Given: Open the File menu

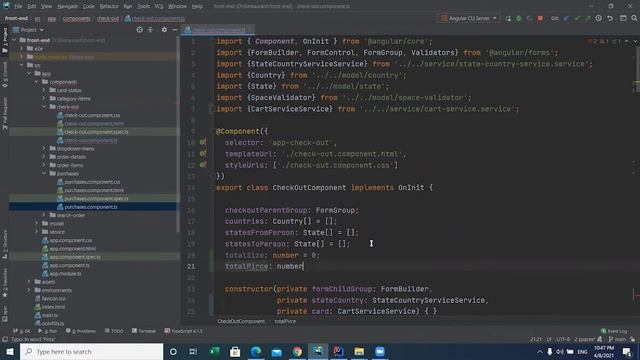Looking at the screenshot, I should pyautogui.click(x=18, y=6).
